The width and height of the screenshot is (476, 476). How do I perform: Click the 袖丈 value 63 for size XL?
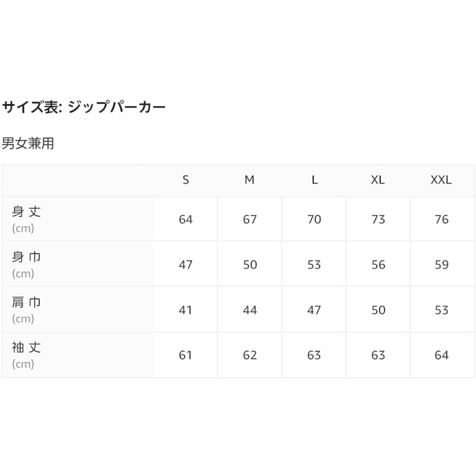(x=378, y=355)
